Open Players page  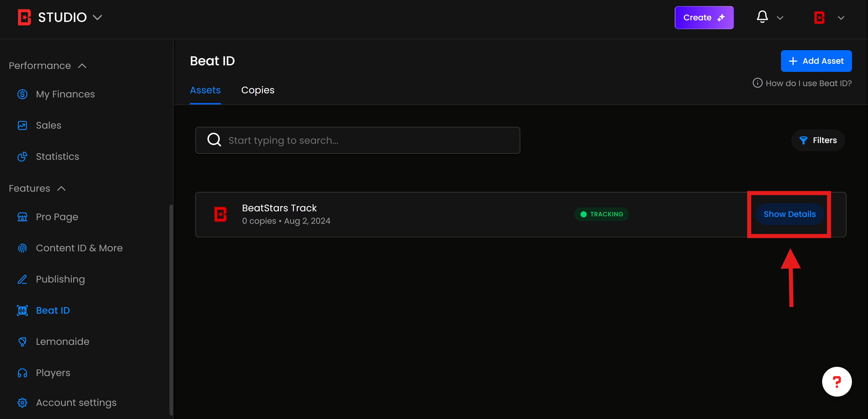pyautogui.click(x=53, y=373)
